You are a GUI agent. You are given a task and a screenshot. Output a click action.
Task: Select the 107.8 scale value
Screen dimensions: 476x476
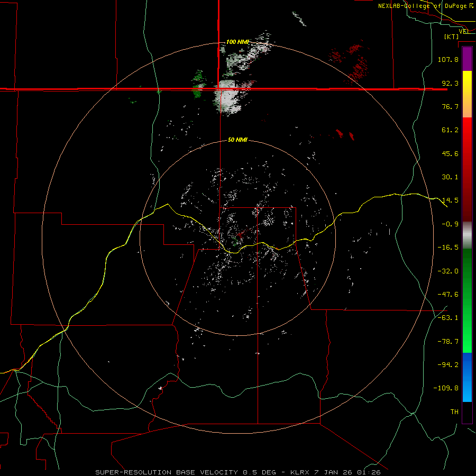click(448, 59)
